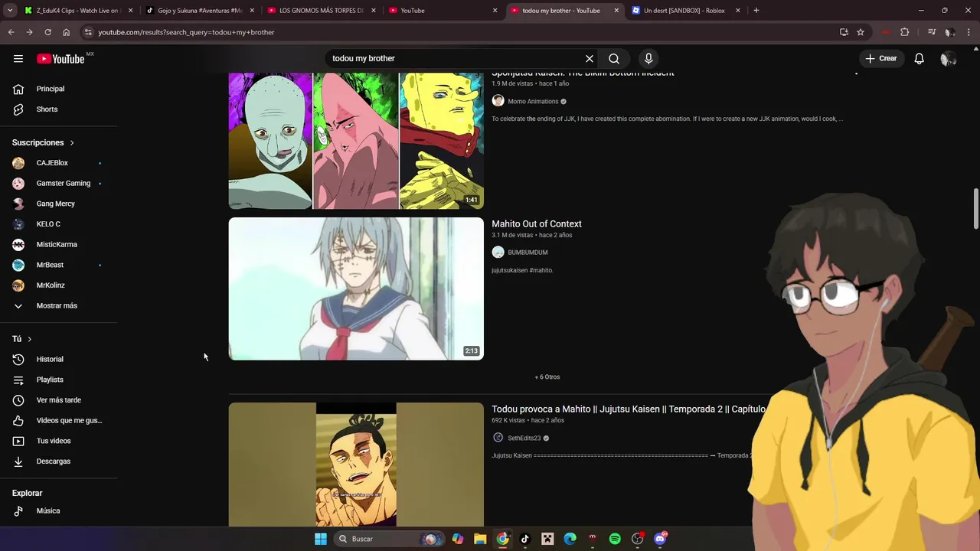Switch to the LOS GNOMOS MÁS TORPES tab
The image size is (980, 551).
pos(322,11)
